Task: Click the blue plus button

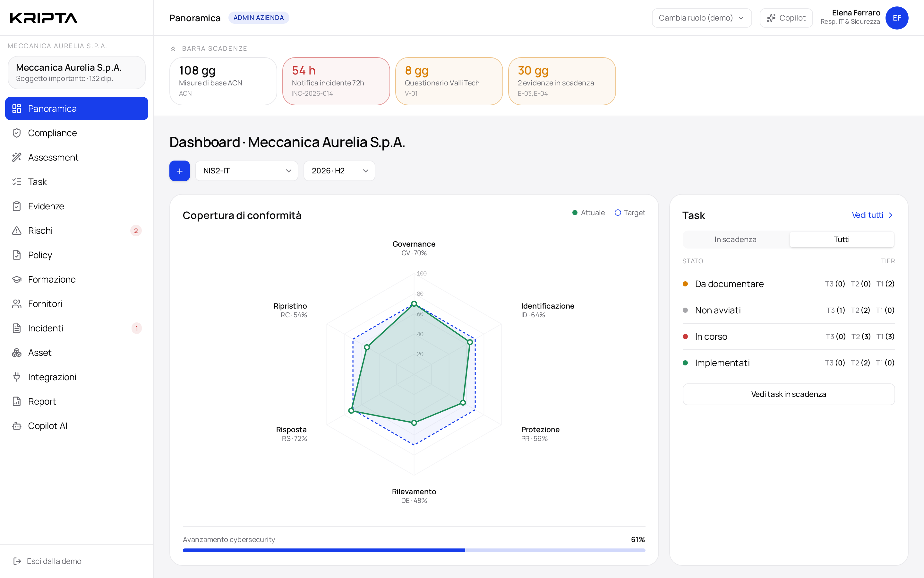Action: (179, 171)
